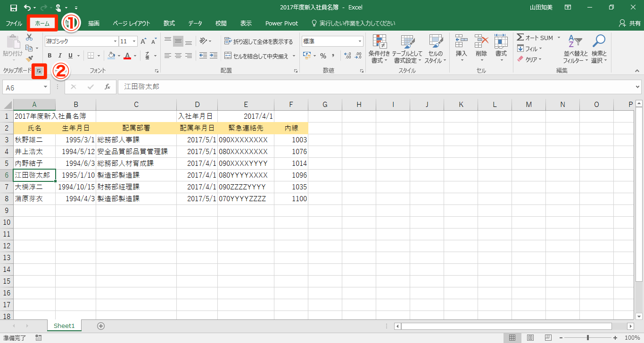Open 検索と選択 find and select
The width and height of the screenshot is (644, 343).
click(599, 49)
